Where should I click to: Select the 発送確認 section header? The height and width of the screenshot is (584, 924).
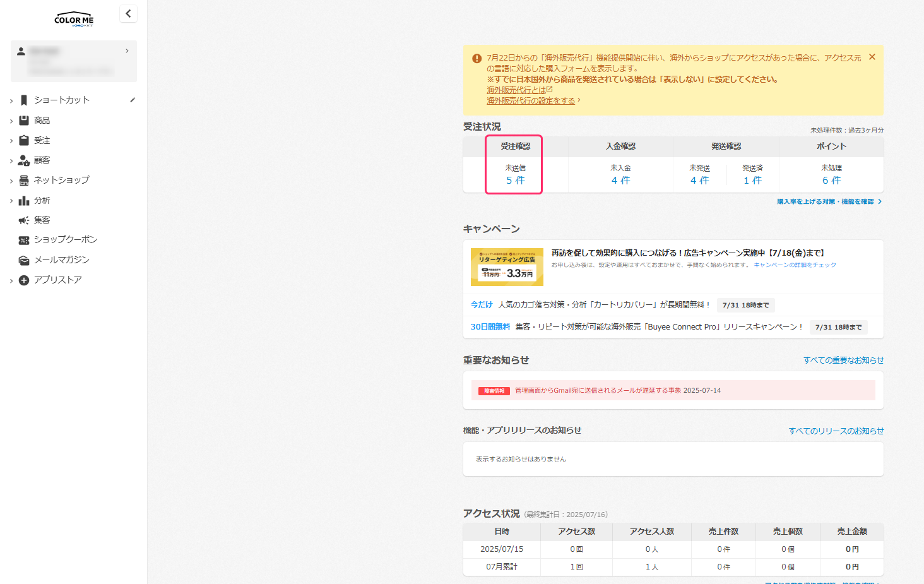click(x=725, y=146)
